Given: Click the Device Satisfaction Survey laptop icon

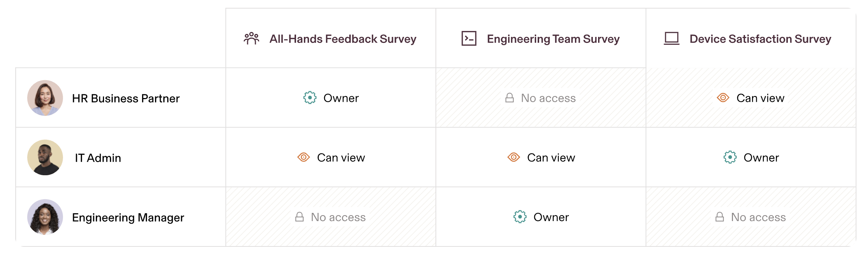Looking at the screenshot, I should (x=672, y=38).
